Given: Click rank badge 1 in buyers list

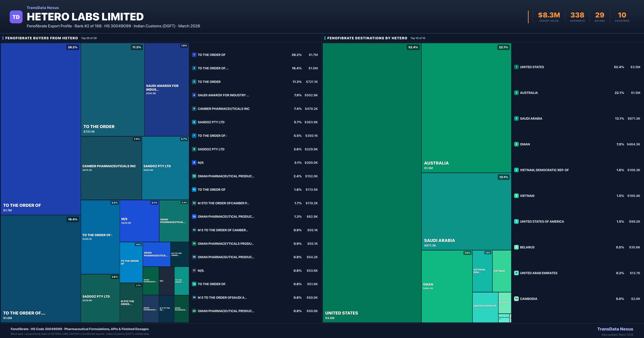Looking at the screenshot, I should pyautogui.click(x=194, y=55).
